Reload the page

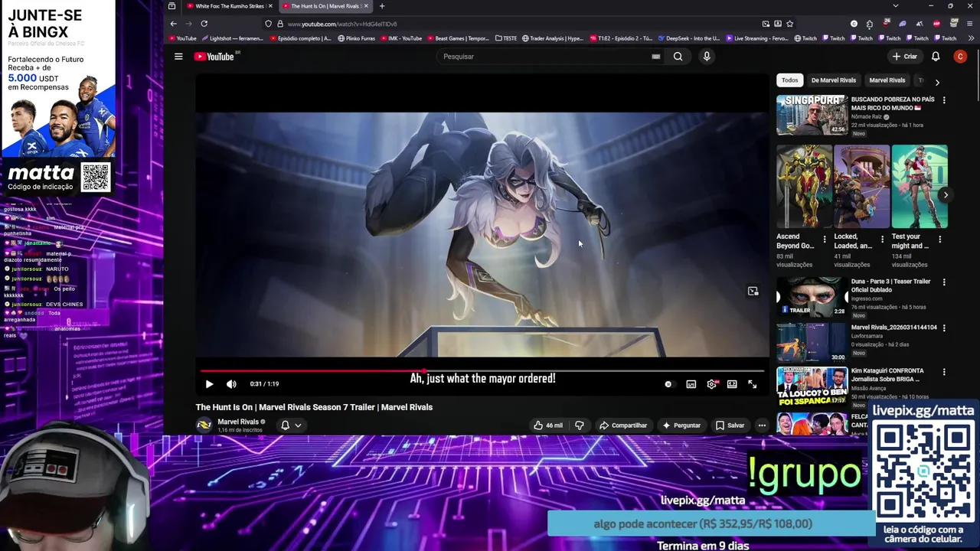coord(204,24)
